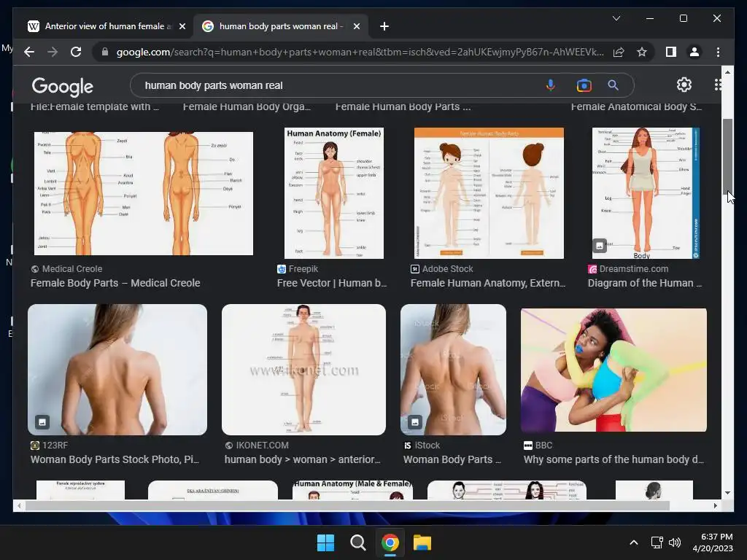Click the scrollbar up arrow
Screen dimensions: 747x560
727,72
